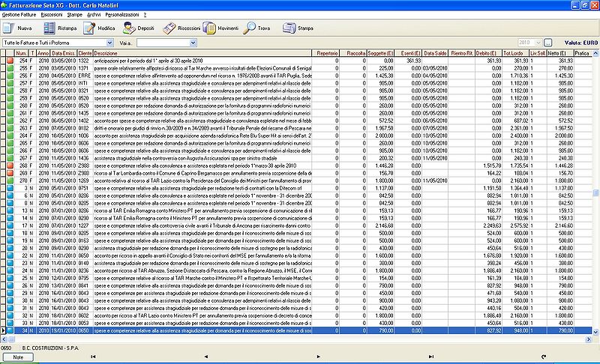Toggle the row selector box for proforma 17
Image resolution: width=600 pixels, height=364 pixels.
coord(3,225)
